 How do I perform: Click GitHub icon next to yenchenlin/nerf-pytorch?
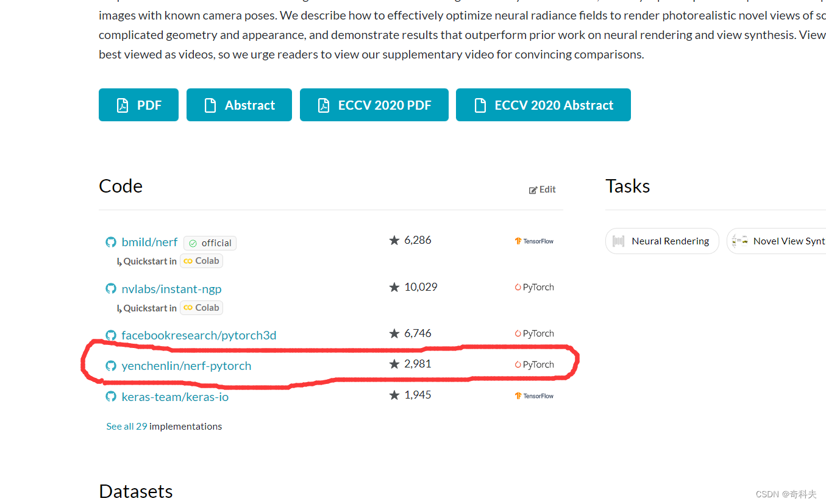pyautogui.click(x=111, y=366)
